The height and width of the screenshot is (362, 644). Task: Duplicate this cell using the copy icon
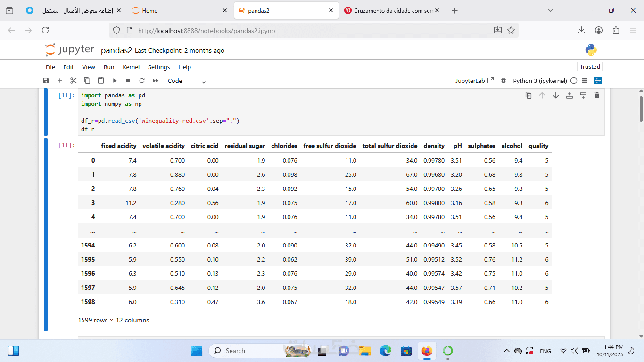(x=528, y=95)
